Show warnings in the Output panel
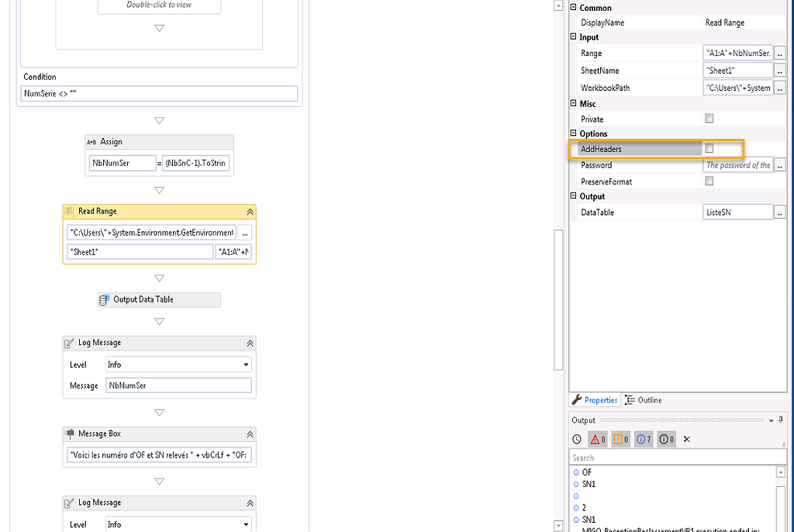 620,439
